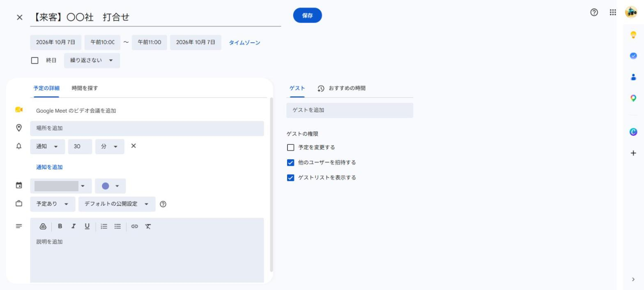Remove formatting in the description toolbar

[x=148, y=226]
